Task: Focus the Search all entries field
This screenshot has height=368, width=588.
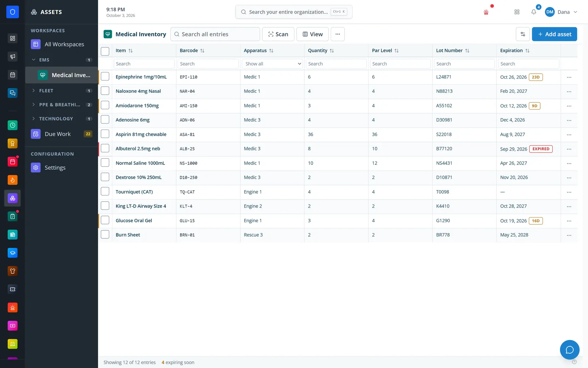Action: (215, 34)
